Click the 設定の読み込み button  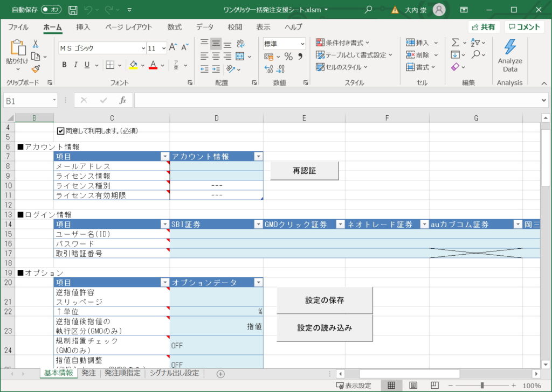pos(324,328)
